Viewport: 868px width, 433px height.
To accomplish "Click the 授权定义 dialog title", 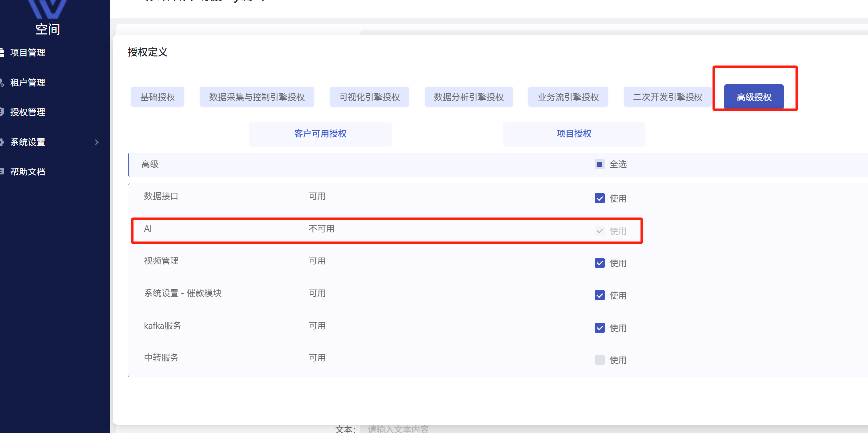I will [x=147, y=52].
